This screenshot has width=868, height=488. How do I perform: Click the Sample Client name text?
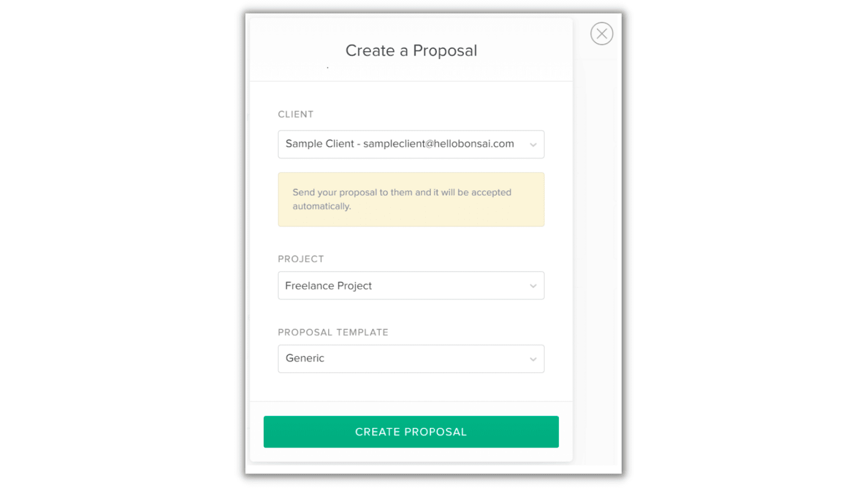(x=320, y=144)
